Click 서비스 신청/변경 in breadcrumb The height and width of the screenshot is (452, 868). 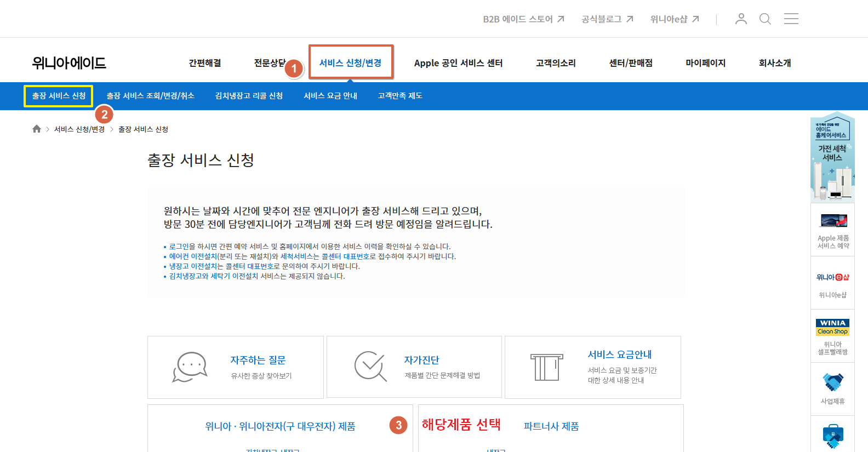click(x=79, y=129)
